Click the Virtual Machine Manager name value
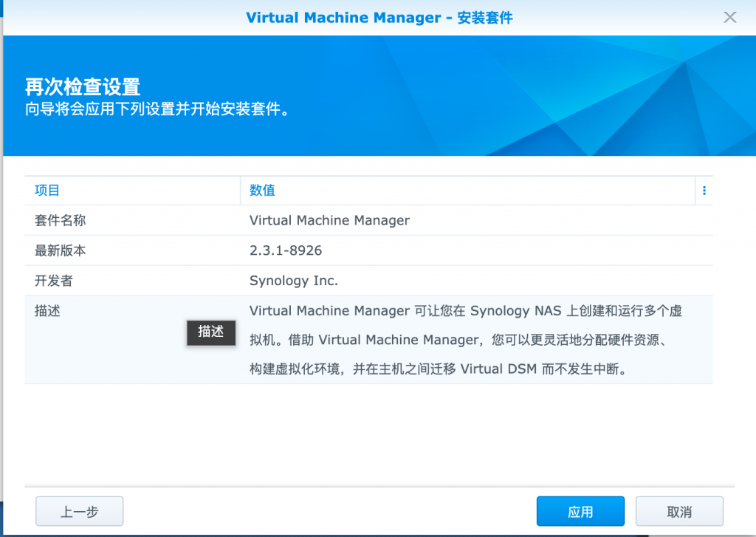 329,221
